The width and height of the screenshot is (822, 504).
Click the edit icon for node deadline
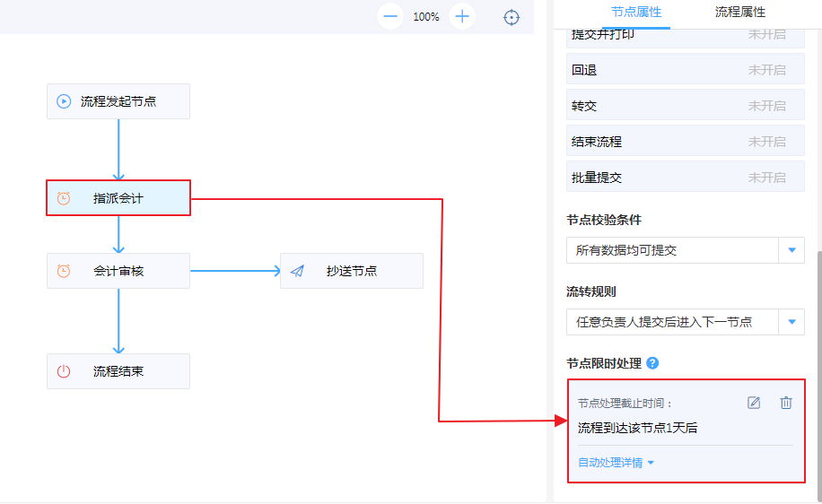(754, 403)
